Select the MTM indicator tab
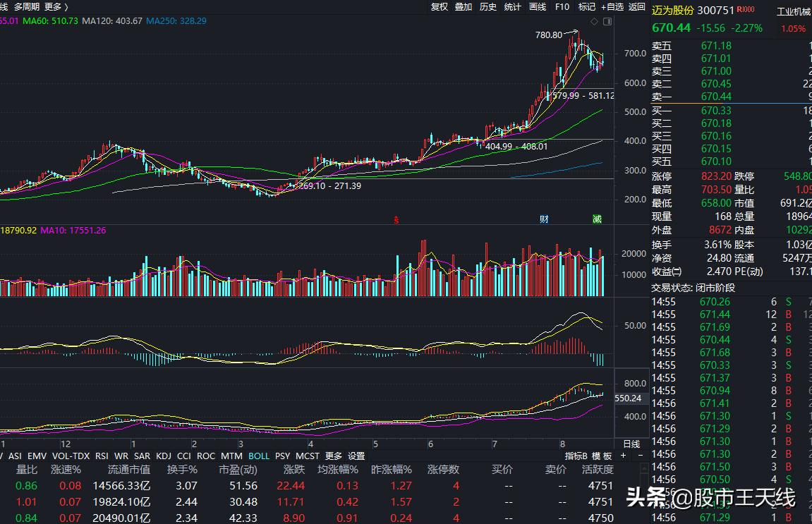Image resolution: width=812 pixels, height=524 pixels. [231, 456]
